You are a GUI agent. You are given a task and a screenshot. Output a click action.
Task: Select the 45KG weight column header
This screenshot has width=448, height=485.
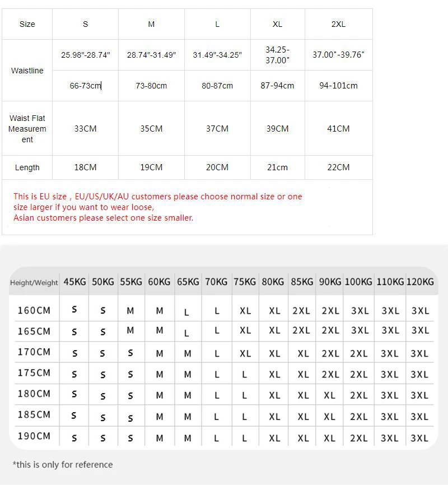[x=74, y=282]
